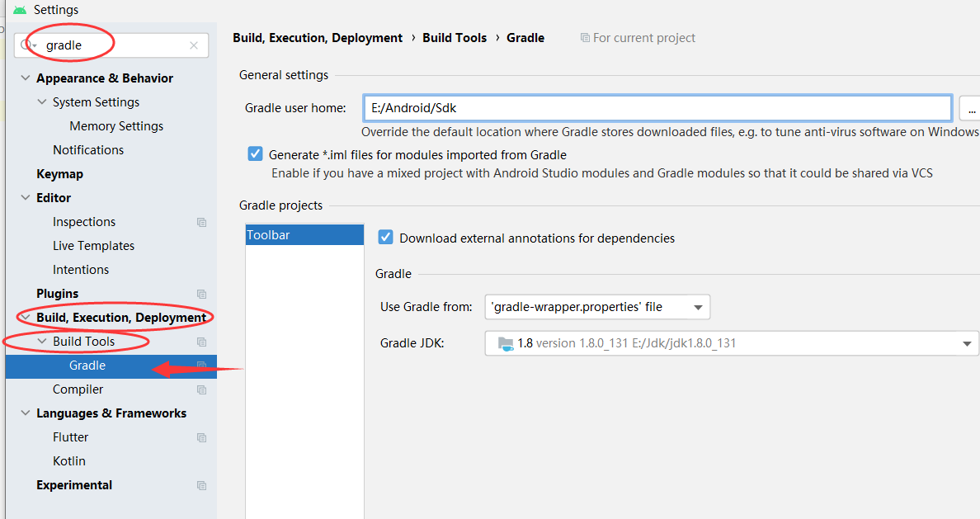This screenshot has height=519, width=980.
Task: Open the Kotlin settings page
Action: [x=69, y=461]
